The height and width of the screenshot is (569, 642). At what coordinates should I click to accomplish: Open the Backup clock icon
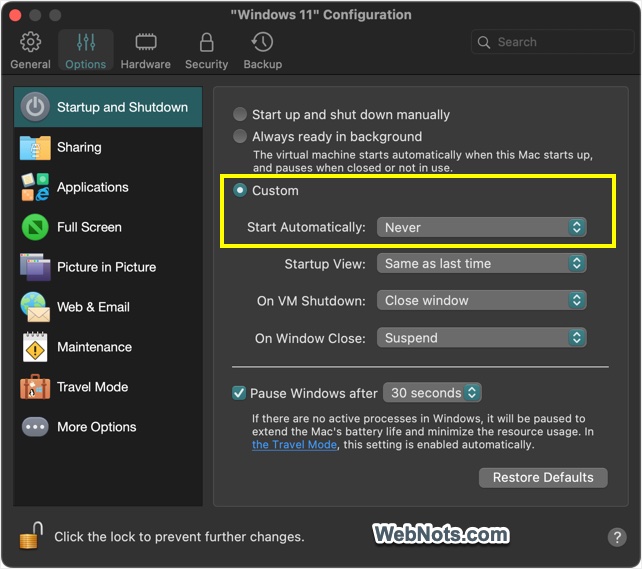pos(262,42)
